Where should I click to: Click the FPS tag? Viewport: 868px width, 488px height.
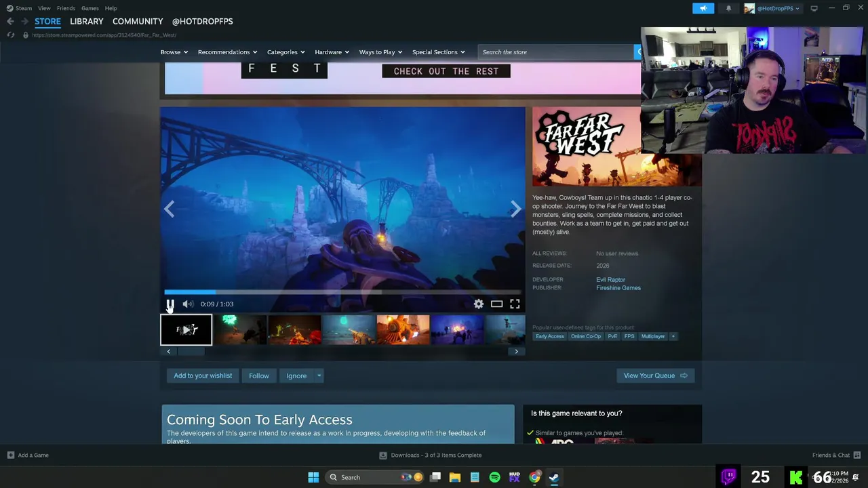pos(629,336)
